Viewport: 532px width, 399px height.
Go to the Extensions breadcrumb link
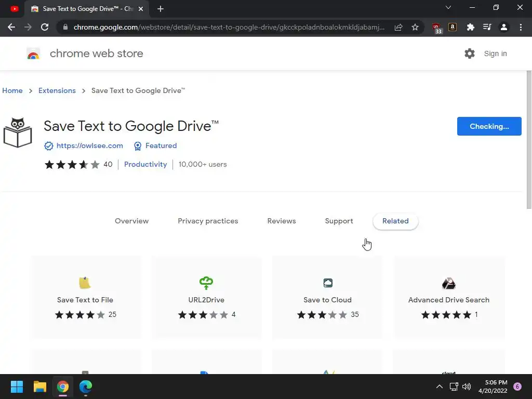[57, 90]
